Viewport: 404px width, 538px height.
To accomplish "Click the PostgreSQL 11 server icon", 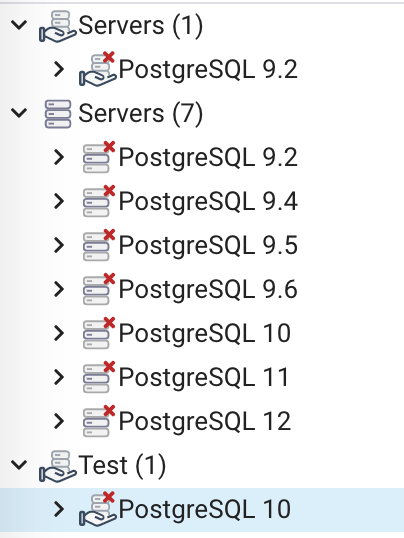I will [99, 377].
